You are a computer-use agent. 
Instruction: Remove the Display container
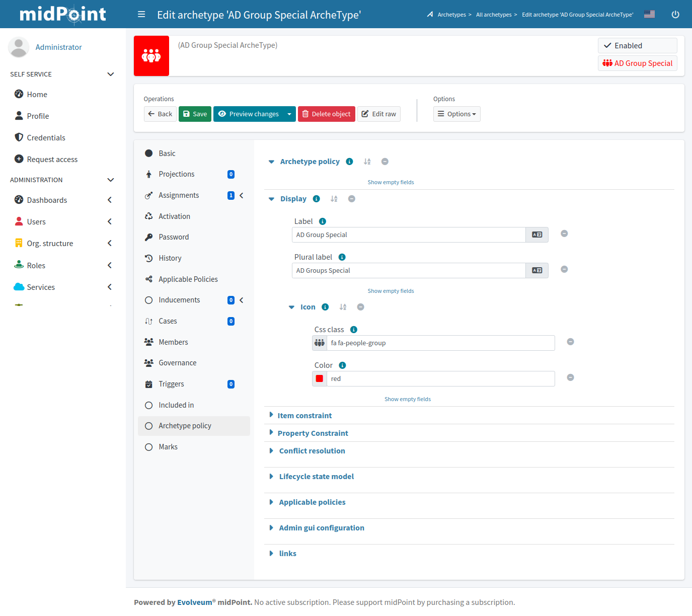(352, 199)
